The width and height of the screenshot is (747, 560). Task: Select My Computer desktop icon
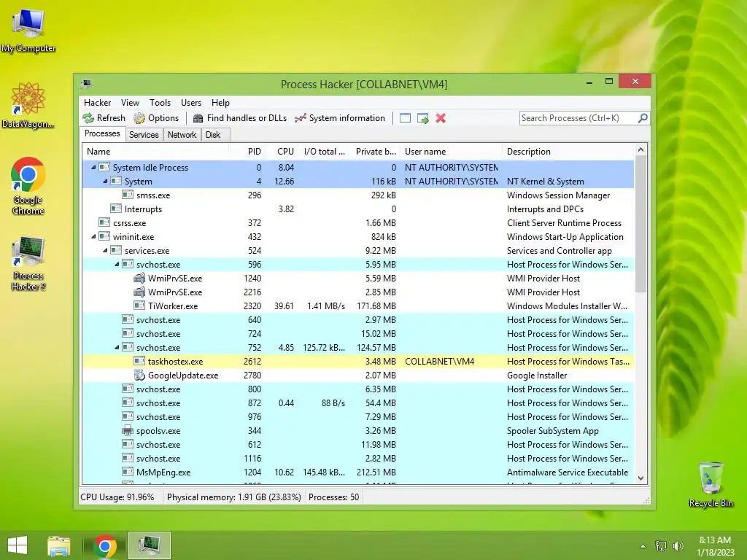coord(28,31)
